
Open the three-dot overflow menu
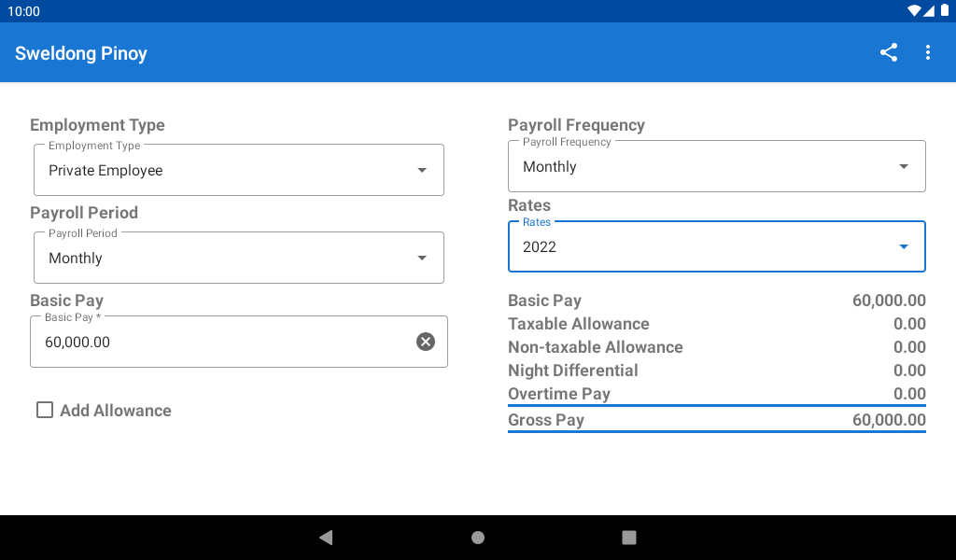pyautogui.click(x=927, y=52)
